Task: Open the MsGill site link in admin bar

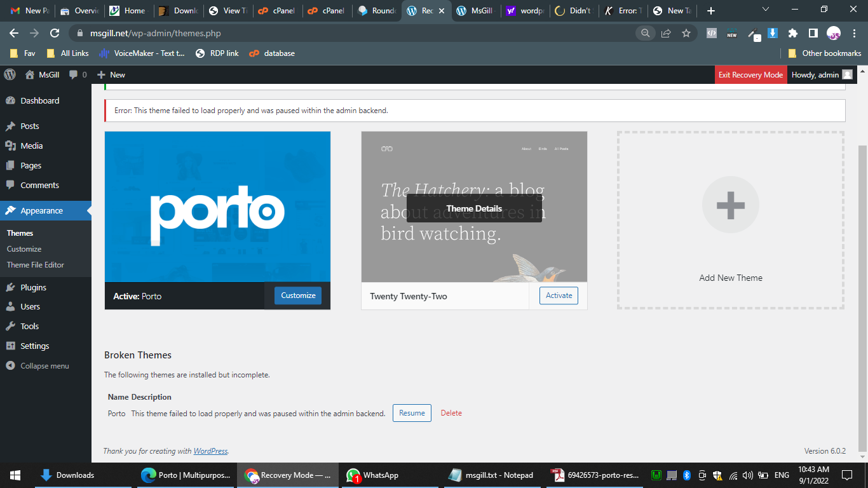Action: 42,75
